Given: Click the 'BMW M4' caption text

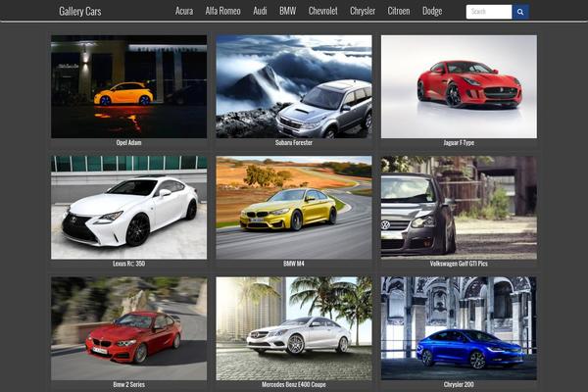Looking at the screenshot, I should [294, 264].
